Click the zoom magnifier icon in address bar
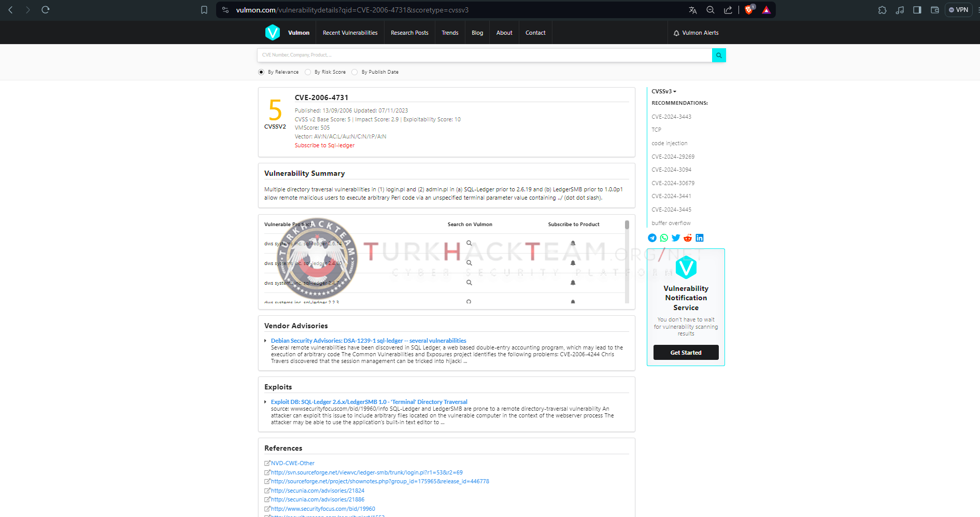This screenshot has width=980, height=517. click(711, 10)
